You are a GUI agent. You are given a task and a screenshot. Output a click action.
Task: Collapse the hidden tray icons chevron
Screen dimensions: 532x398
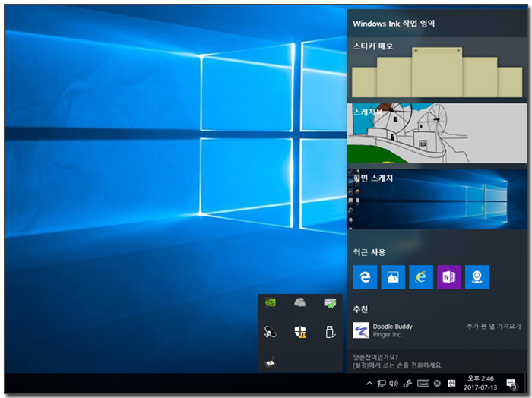(369, 383)
